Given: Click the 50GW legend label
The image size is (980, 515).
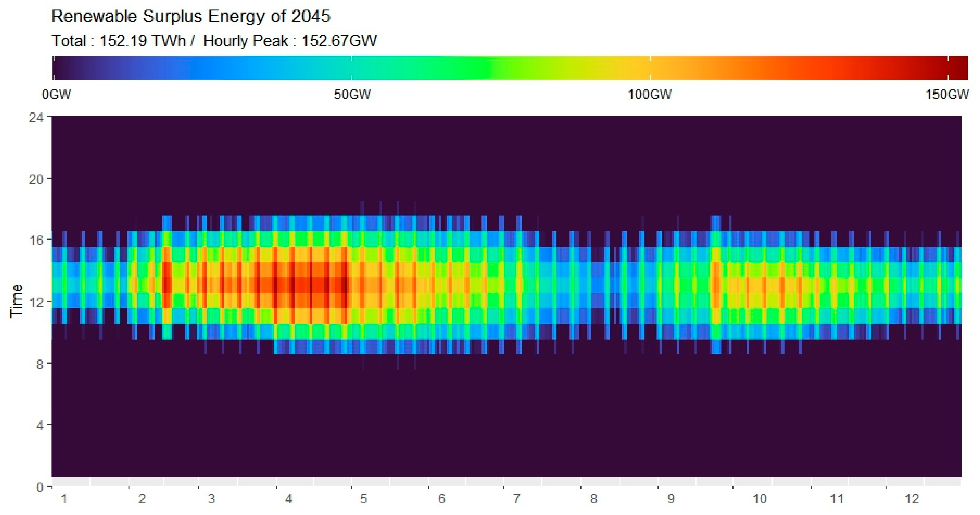Looking at the screenshot, I should click(x=352, y=94).
